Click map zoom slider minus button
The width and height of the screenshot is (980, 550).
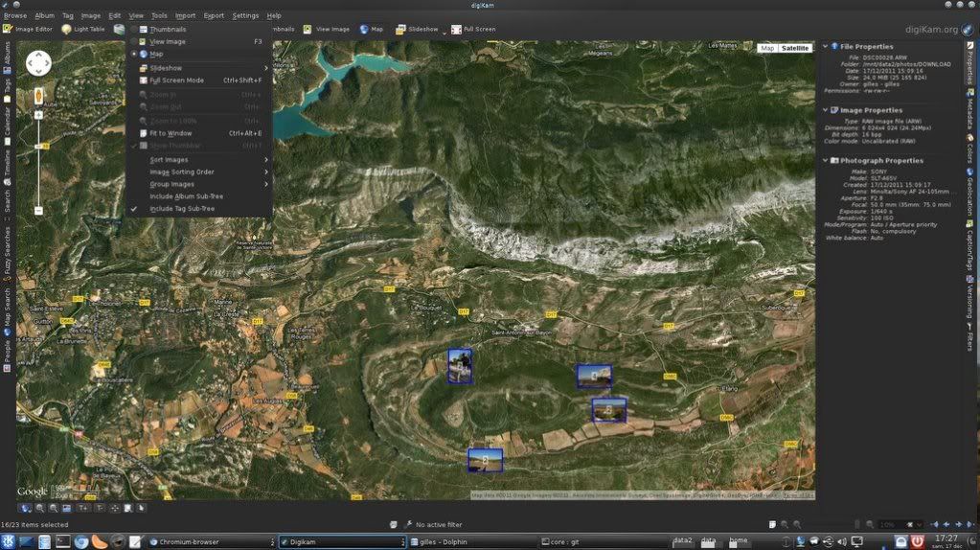pyautogui.click(x=38, y=211)
